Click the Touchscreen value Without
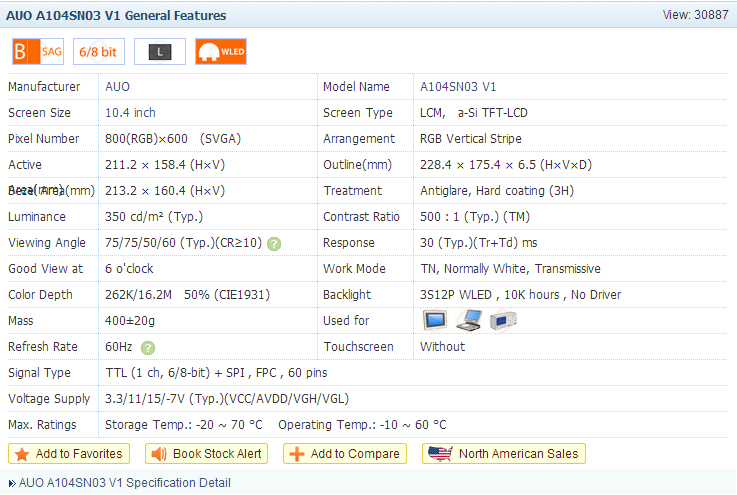The height and width of the screenshot is (495, 737). (442, 347)
